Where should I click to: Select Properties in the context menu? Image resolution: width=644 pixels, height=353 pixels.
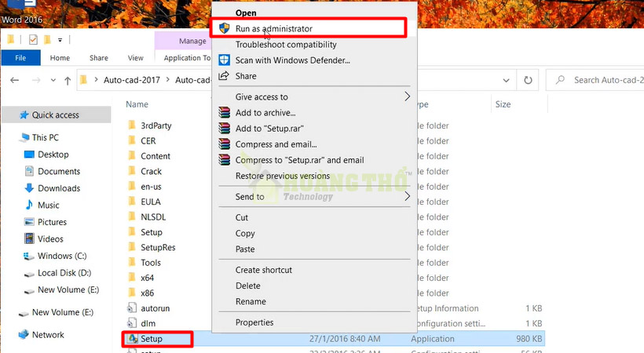pyautogui.click(x=254, y=322)
